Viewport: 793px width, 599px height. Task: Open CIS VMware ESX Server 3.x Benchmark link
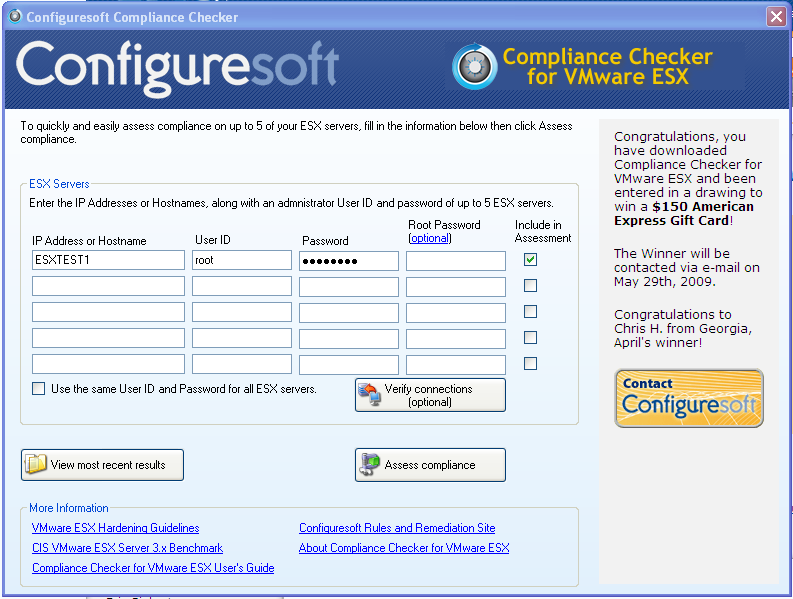pos(127,548)
